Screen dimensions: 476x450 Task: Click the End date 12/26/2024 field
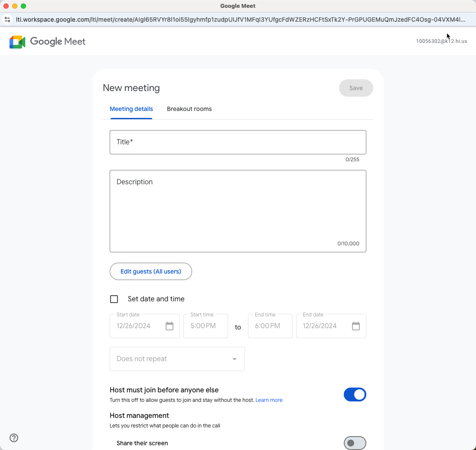pyautogui.click(x=331, y=326)
